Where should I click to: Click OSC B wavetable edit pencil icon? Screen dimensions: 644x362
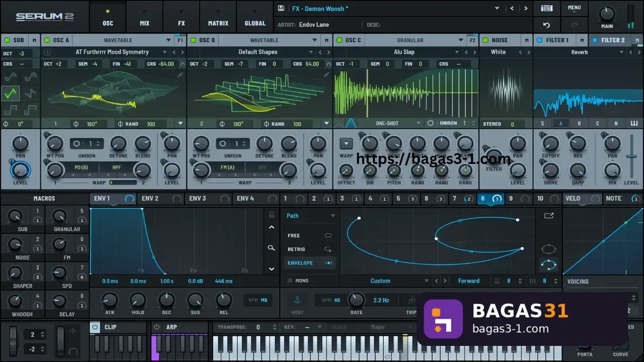[326, 75]
